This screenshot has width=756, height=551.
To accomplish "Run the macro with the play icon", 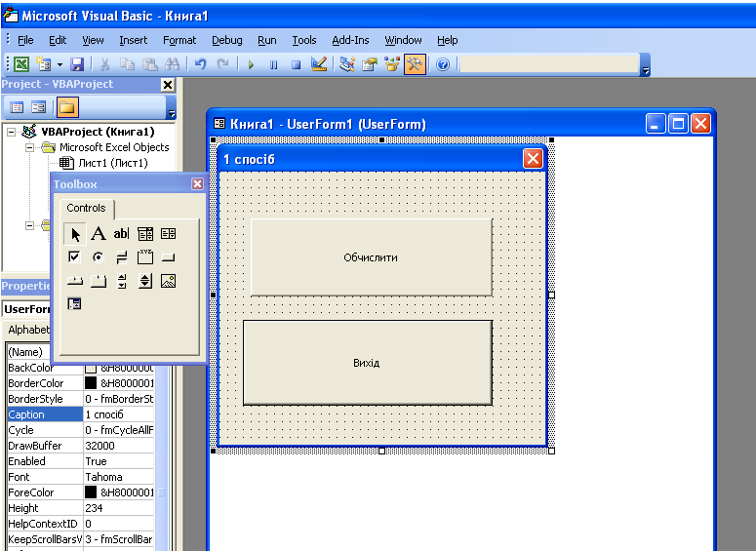I will click(251, 64).
